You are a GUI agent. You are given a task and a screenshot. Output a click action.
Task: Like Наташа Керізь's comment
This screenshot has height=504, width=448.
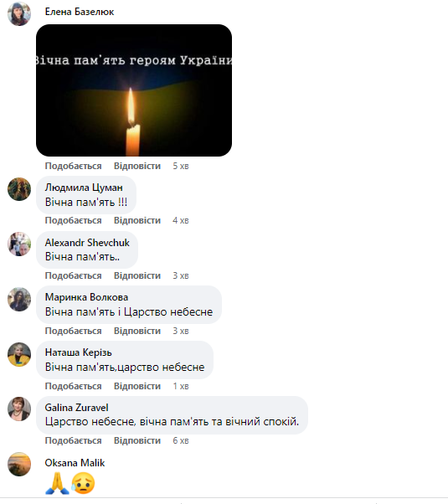point(74,386)
